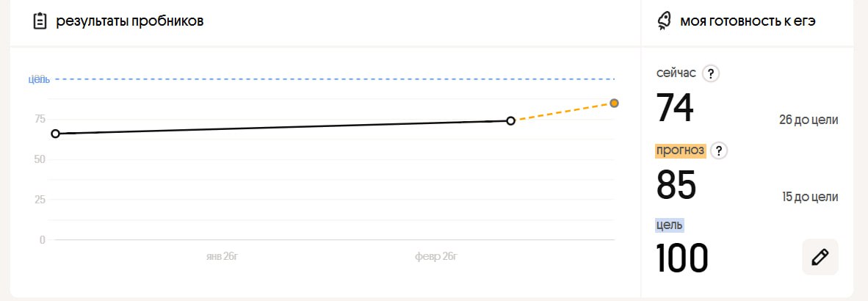This screenshot has width=868, height=301.
Task: Click the янв 26г axis label
Action: (223, 256)
